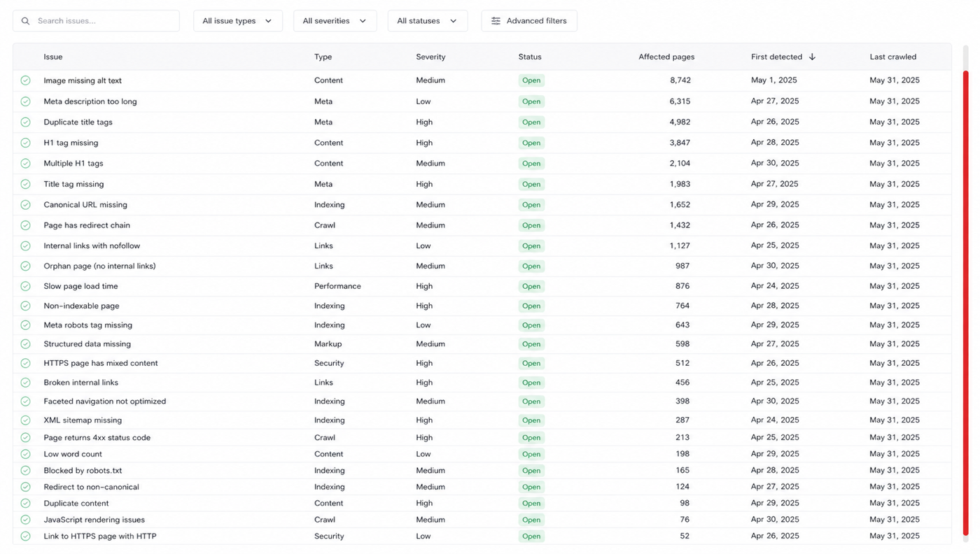The height and width of the screenshot is (554, 980).
Task: Expand the All severities dropdown
Action: tap(335, 21)
